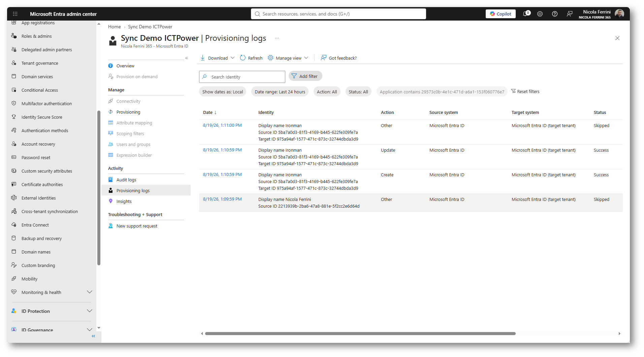Click the sidebar vertical scrollbar thumb
The image size is (644, 357).
[x=99, y=188]
